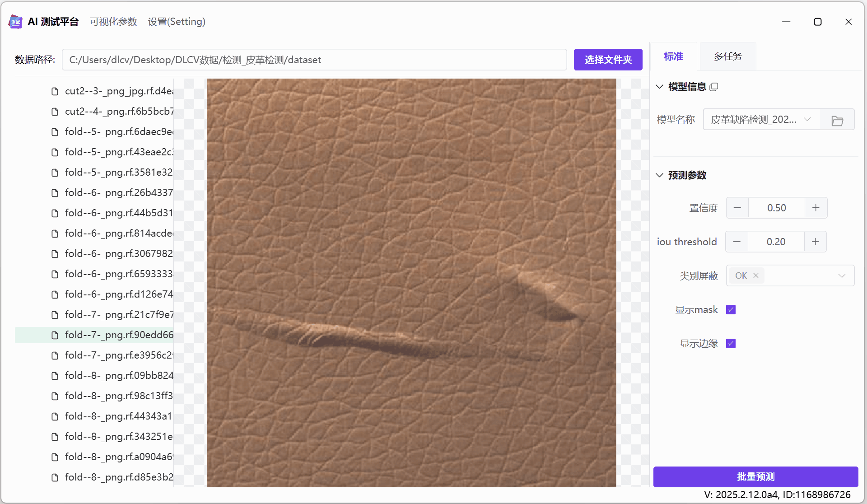The image size is (867, 504).
Task: Click the file icon of fold--8-_png.rf.343251e
Action: tap(55, 437)
